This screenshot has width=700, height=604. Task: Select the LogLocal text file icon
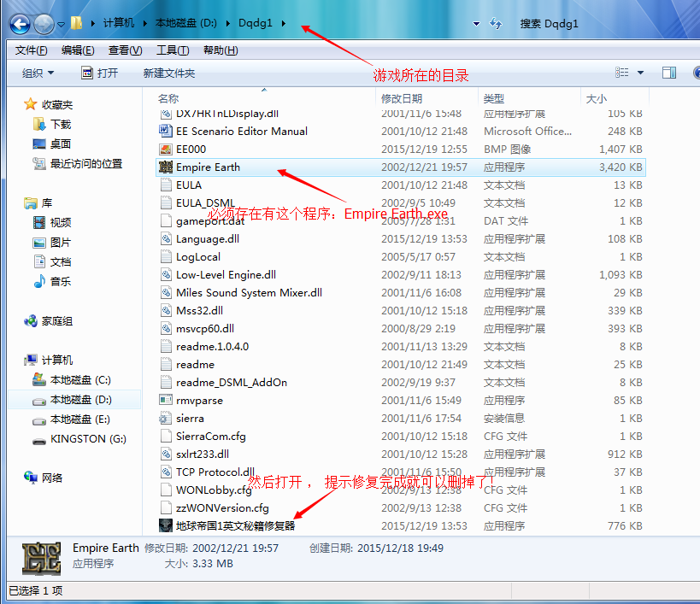click(x=166, y=257)
